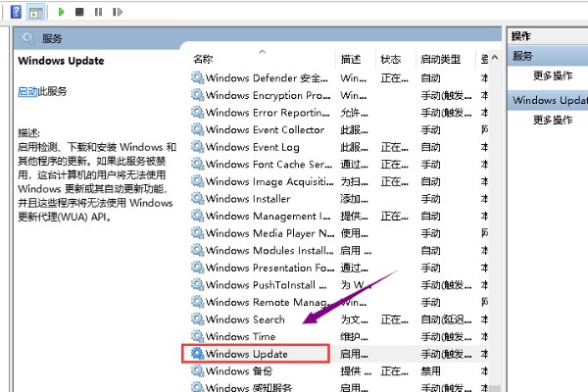This screenshot has width=588, height=392.
Task: Click the services list scroll-up arrow
Action: [495, 58]
